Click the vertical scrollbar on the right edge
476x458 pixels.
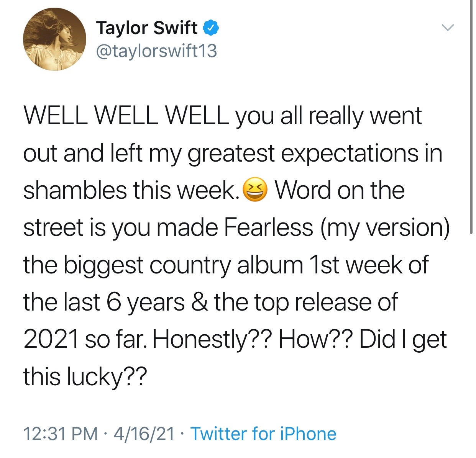(x=471, y=115)
